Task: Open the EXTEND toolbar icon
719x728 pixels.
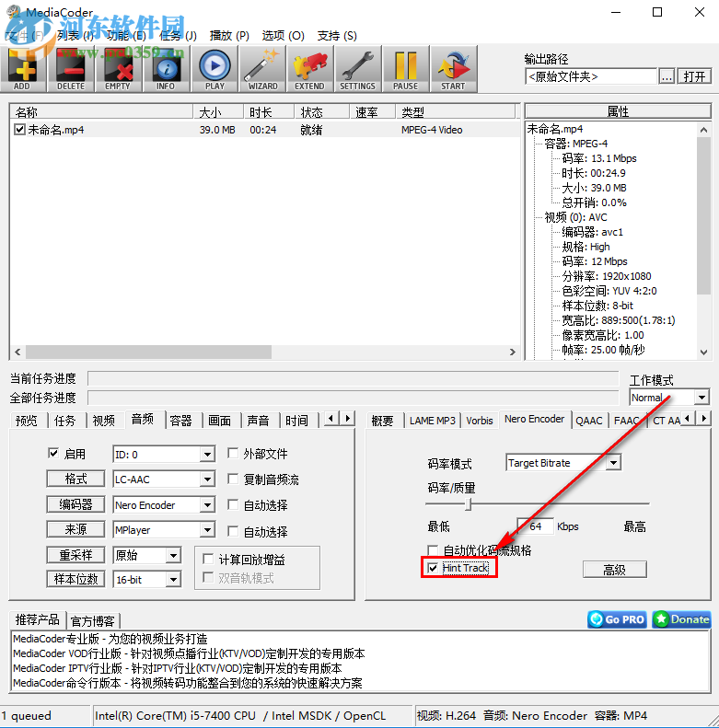Action: [x=309, y=69]
